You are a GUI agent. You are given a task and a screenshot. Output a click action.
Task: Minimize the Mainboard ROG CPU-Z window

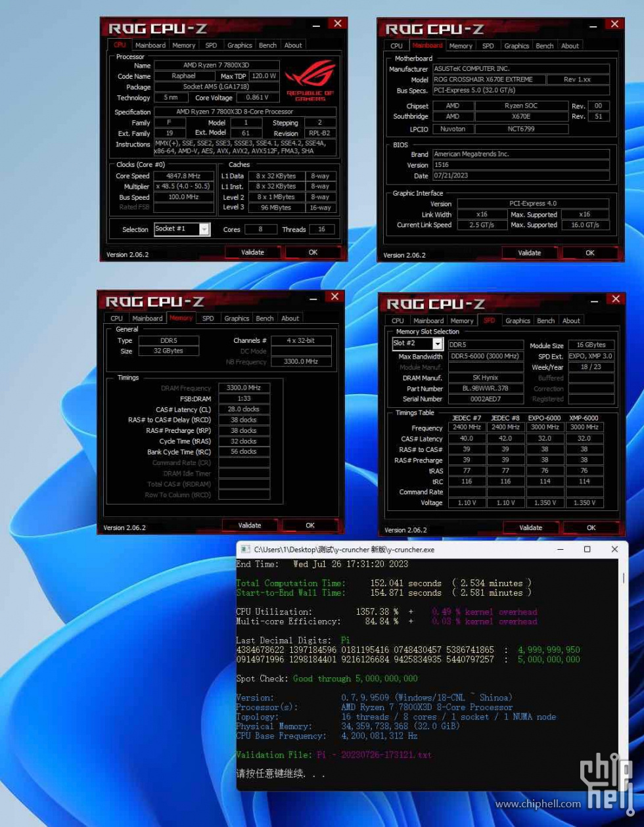pos(593,26)
